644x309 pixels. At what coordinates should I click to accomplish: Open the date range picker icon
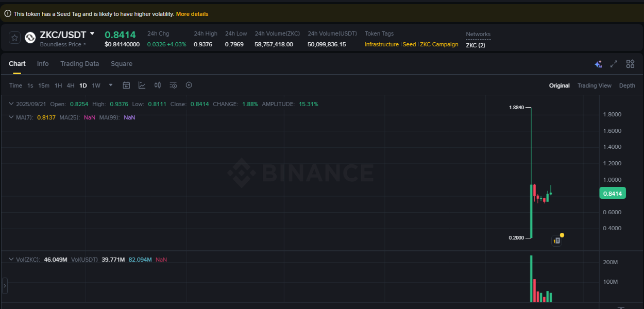[126, 85]
